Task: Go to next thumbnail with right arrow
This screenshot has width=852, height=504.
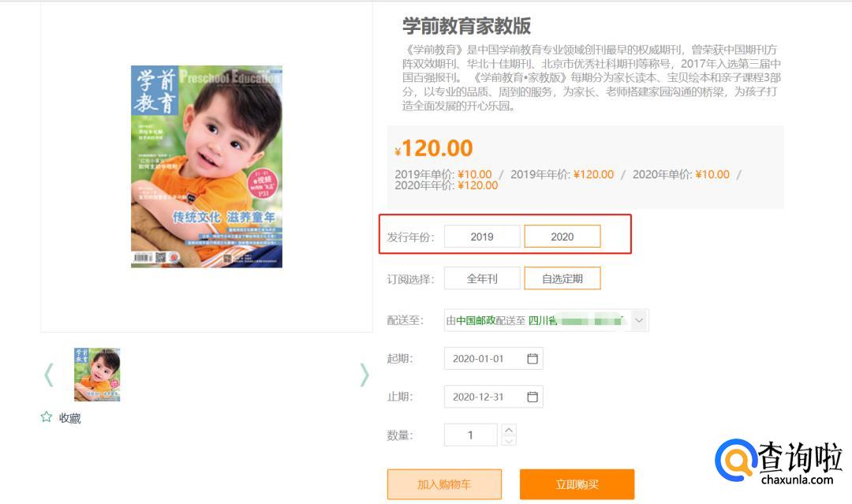Action: 364,375
